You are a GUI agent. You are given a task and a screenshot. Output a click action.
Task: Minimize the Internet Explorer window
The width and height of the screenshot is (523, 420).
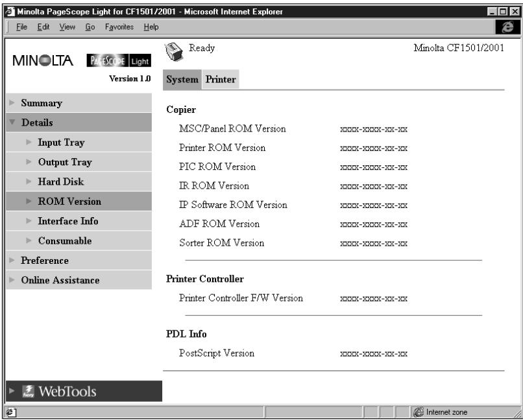click(x=492, y=12)
